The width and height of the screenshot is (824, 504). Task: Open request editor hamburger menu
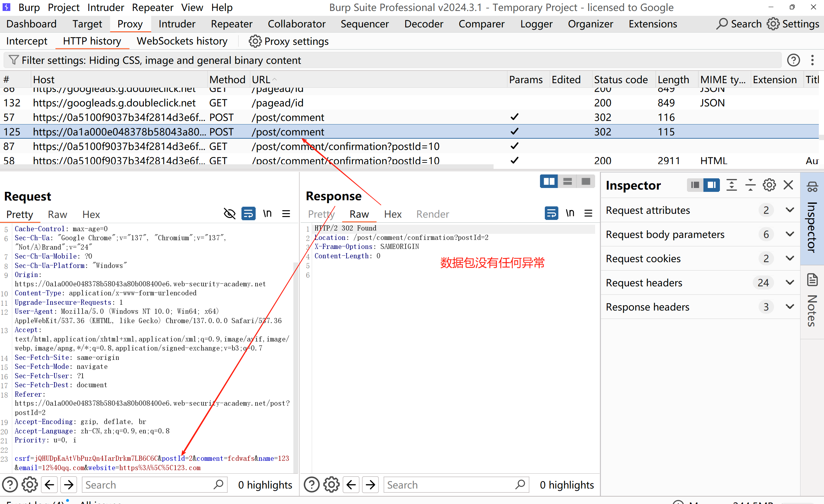pyautogui.click(x=286, y=214)
